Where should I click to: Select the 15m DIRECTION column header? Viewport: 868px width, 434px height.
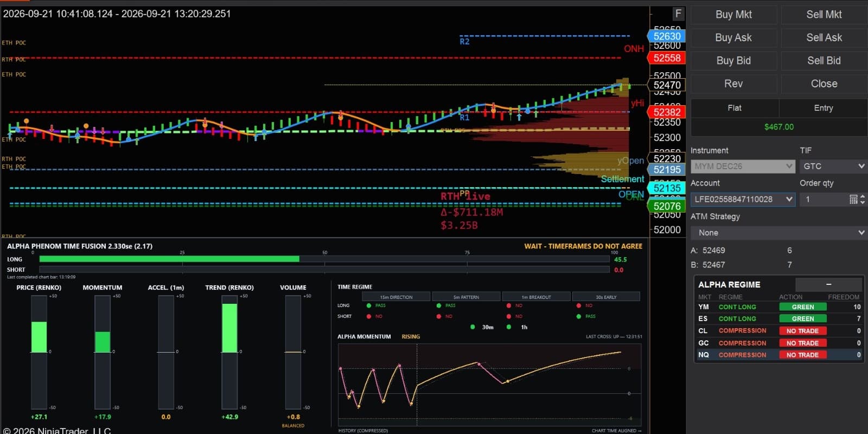coord(396,297)
